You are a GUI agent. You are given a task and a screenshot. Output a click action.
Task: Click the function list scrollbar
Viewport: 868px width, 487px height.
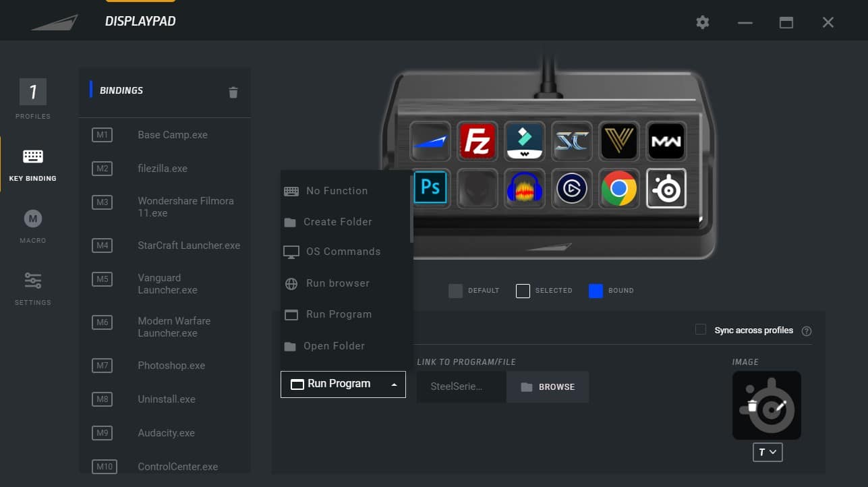[411, 209]
